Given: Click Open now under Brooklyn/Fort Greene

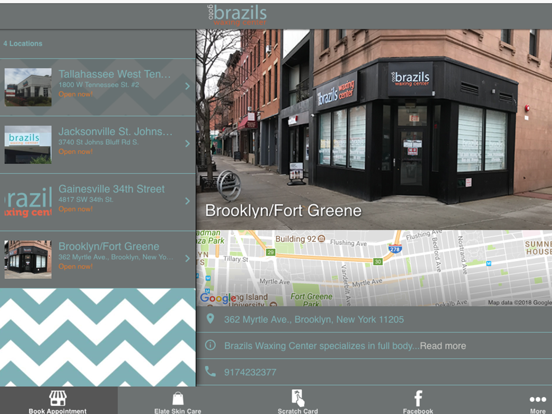Looking at the screenshot, I should pos(75,266).
